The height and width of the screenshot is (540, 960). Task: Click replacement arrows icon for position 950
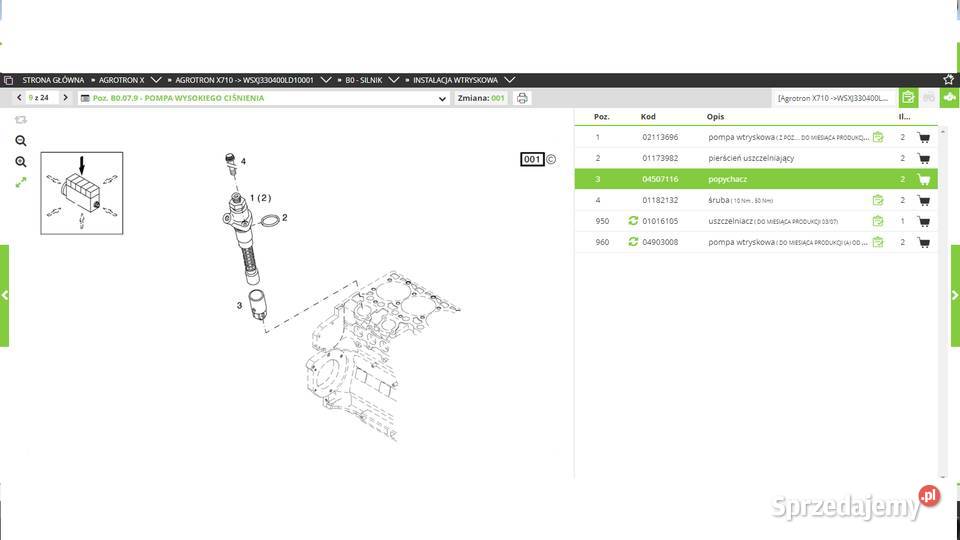coord(633,220)
